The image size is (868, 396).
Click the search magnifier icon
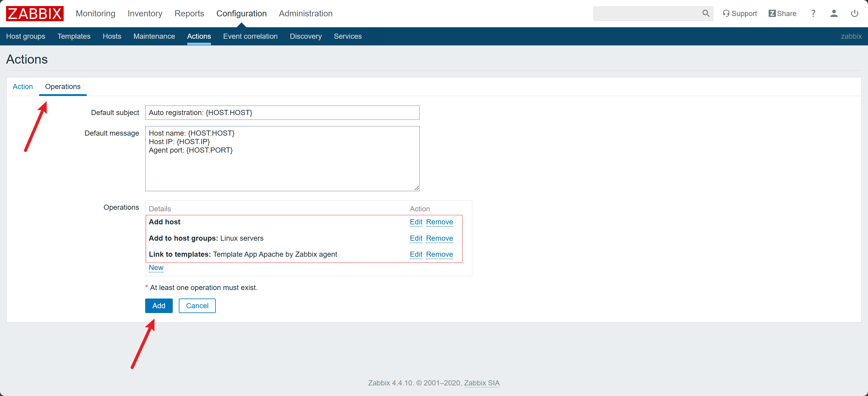point(706,13)
